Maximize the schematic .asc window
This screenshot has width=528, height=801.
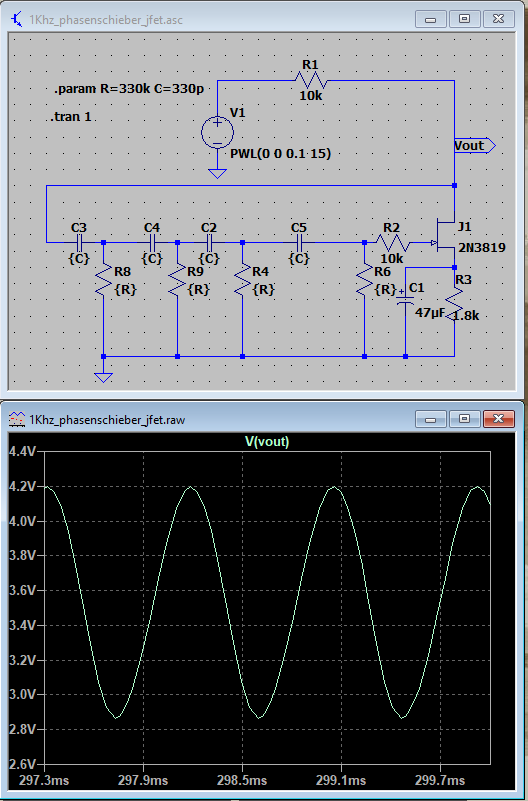point(464,19)
